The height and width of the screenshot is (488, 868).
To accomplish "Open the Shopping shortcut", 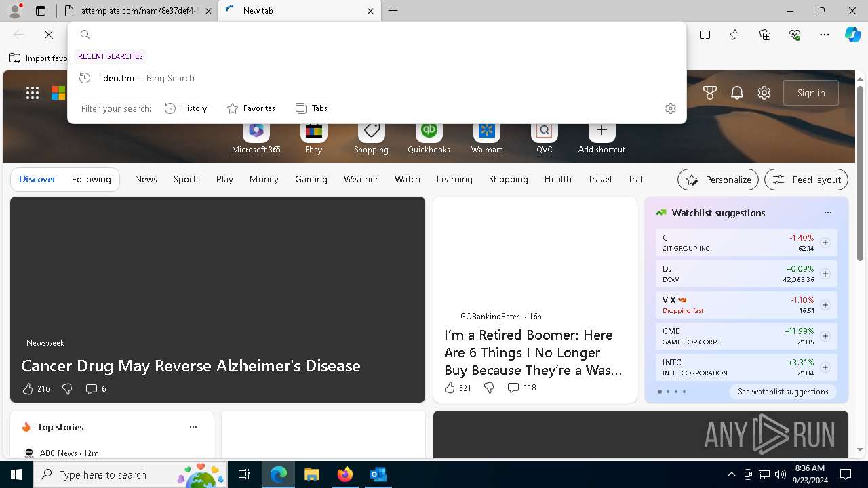I will point(371,138).
